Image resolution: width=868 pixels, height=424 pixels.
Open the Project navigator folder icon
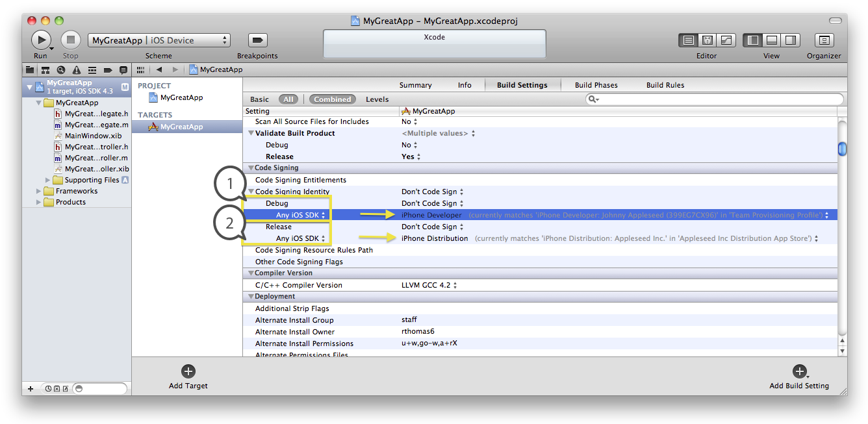tap(30, 70)
